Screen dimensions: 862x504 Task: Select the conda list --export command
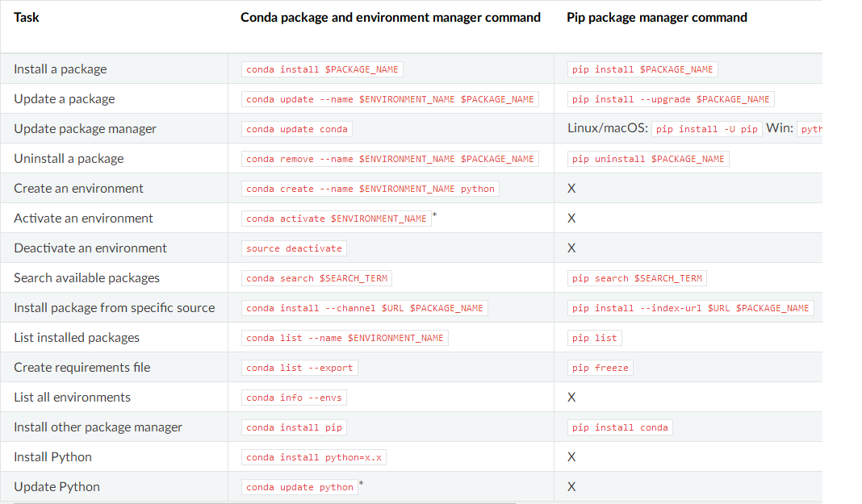pos(299,367)
